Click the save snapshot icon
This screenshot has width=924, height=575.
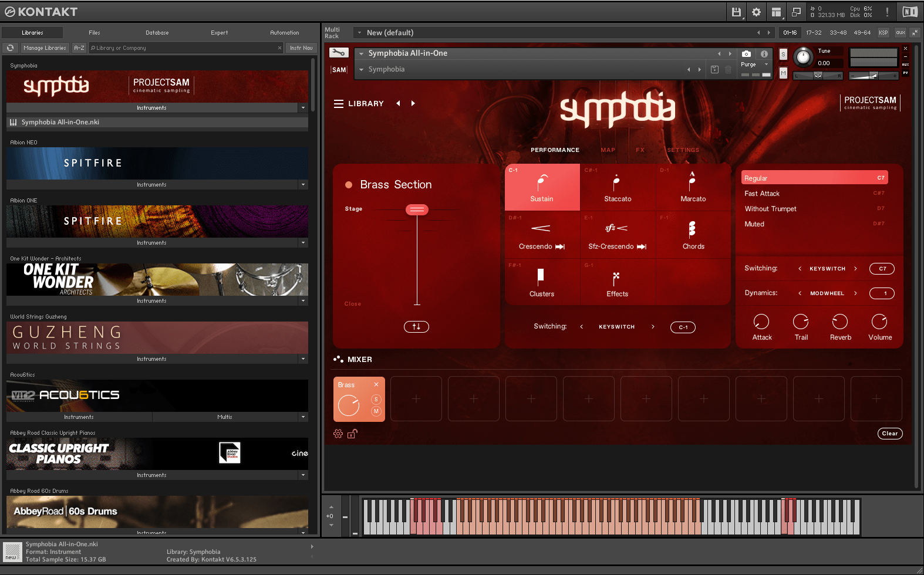(714, 69)
